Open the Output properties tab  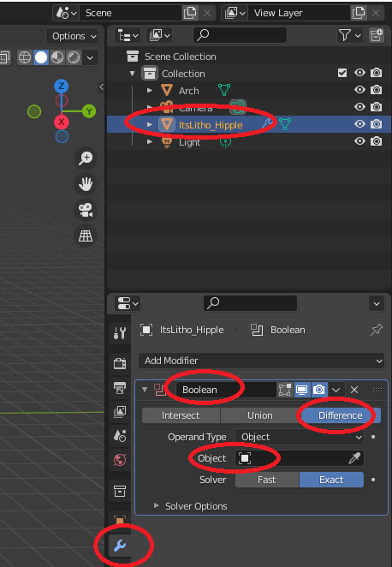(x=120, y=388)
